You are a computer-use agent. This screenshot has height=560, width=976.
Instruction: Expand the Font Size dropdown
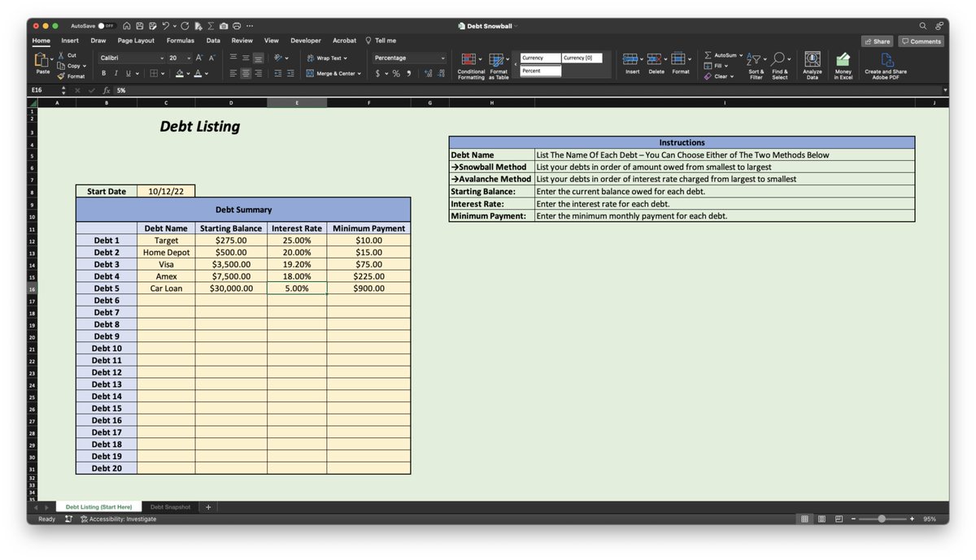click(x=189, y=58)
